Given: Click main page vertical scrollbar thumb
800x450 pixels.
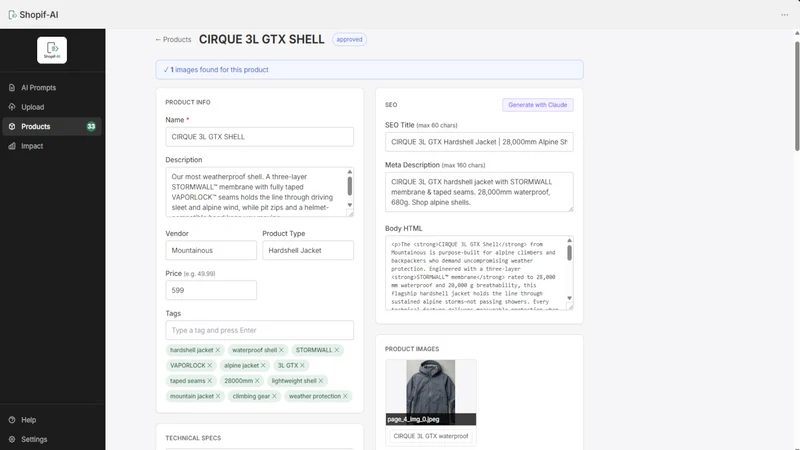Looking at the screenshot, I should (797, 96).
